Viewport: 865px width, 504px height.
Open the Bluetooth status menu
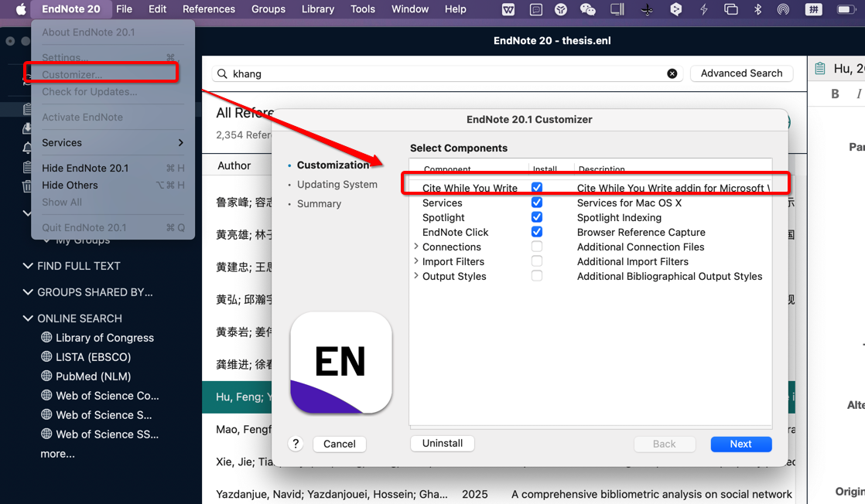click(757, 9)
